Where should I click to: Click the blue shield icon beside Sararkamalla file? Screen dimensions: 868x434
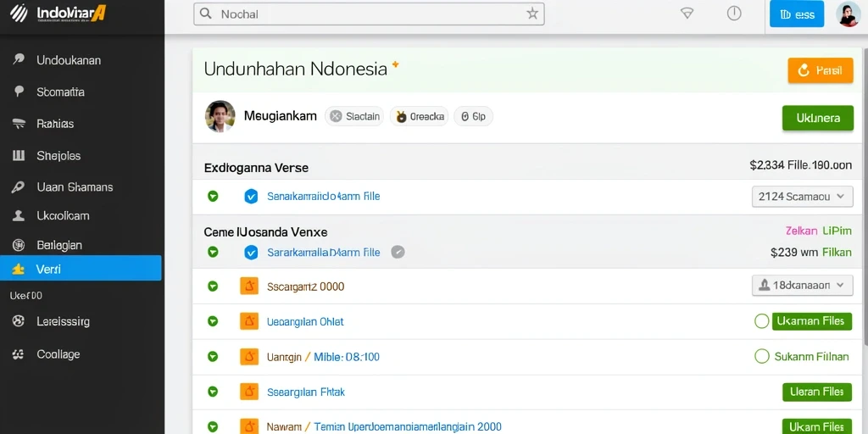click(x=251, y=253)
